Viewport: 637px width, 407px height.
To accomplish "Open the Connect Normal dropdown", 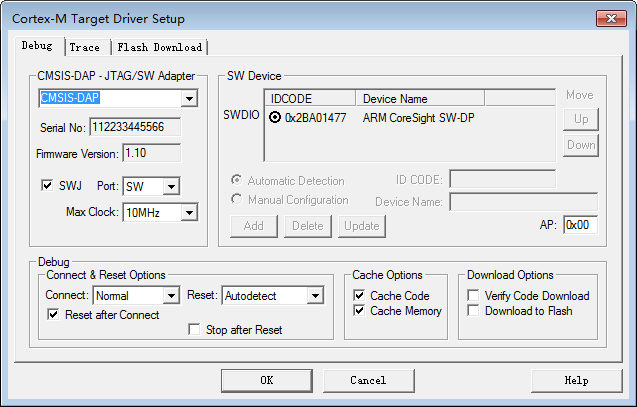I will pyautogui.click(x=171, y=295).
